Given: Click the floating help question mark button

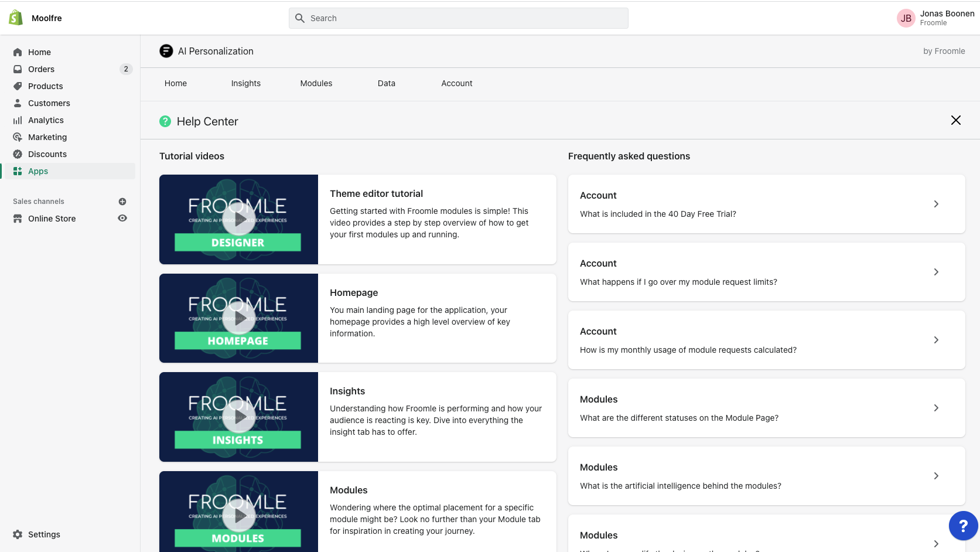Looking at the screenshot, I should [964, 526].
